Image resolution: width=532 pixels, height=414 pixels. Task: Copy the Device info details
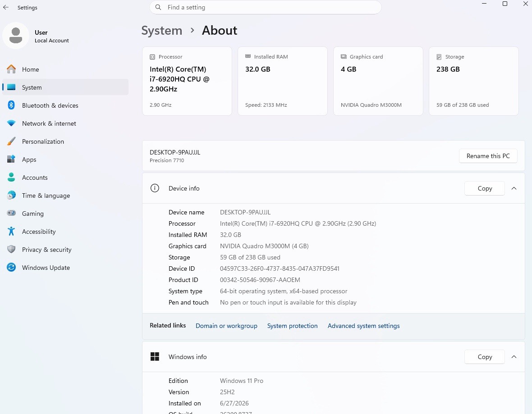(x=485, y=188)
